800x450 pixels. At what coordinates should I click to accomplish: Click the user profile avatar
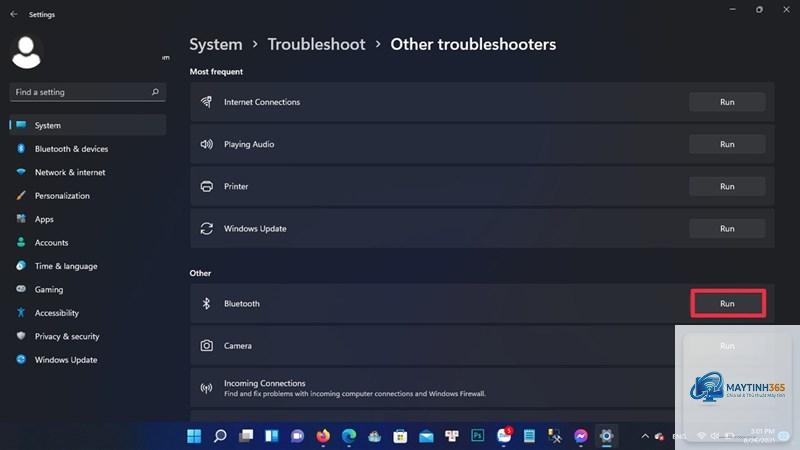26,52
